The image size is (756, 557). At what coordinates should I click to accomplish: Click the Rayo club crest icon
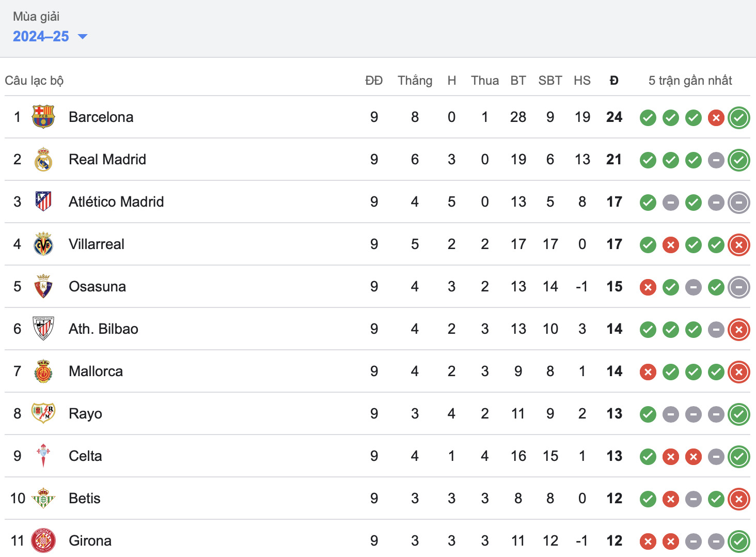coord(43,413)
